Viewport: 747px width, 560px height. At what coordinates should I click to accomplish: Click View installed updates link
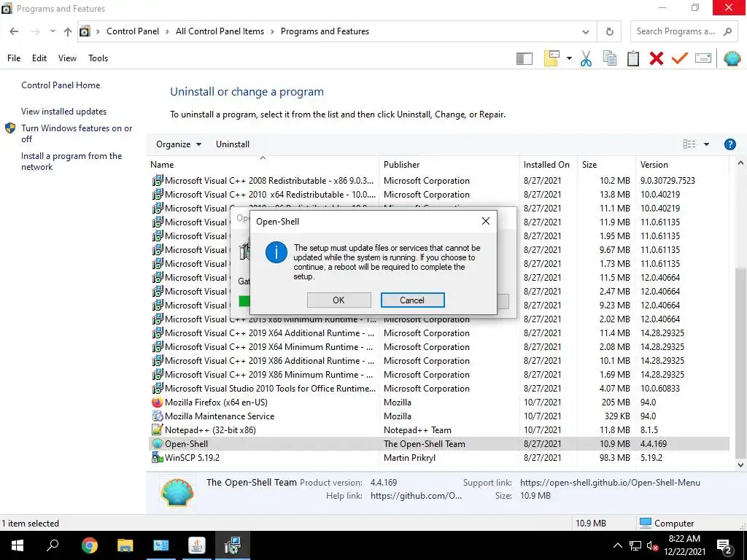pos(64,112)
